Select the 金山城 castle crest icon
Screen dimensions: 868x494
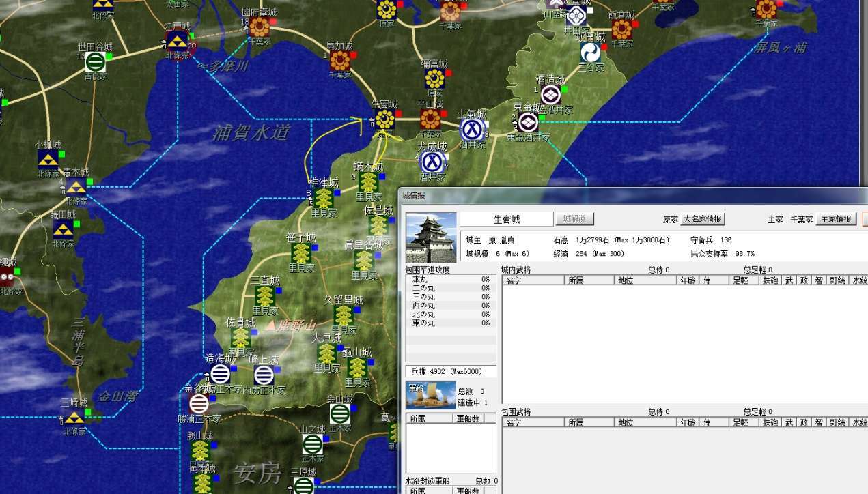pyautogui.click(x=339, y=413)
